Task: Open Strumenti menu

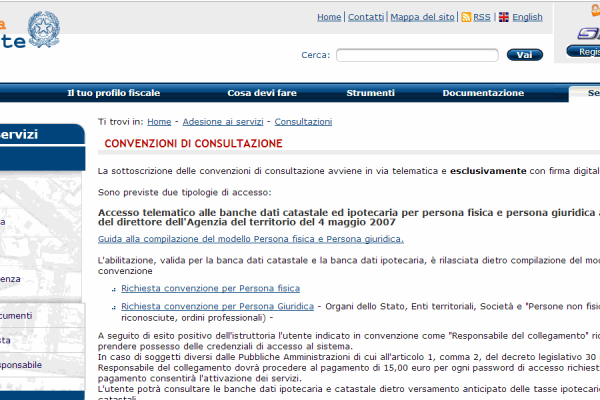Action: coord(370,93)
